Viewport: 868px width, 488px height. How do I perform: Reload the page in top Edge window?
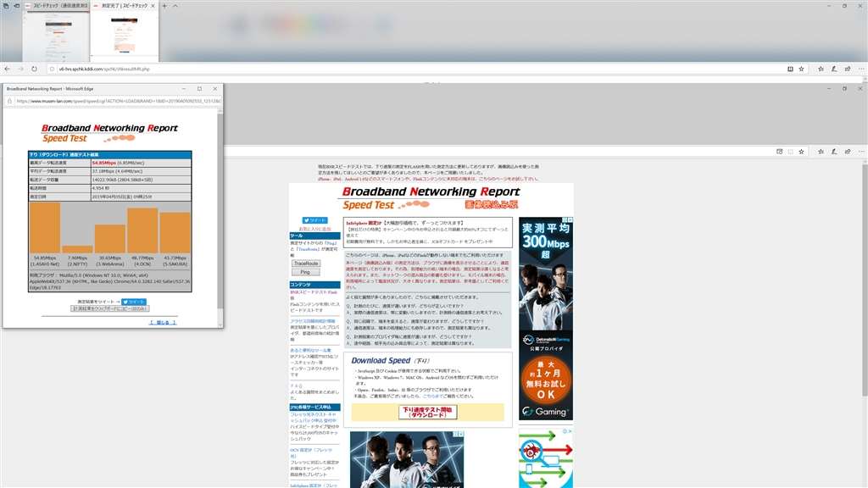click(34, 69)
